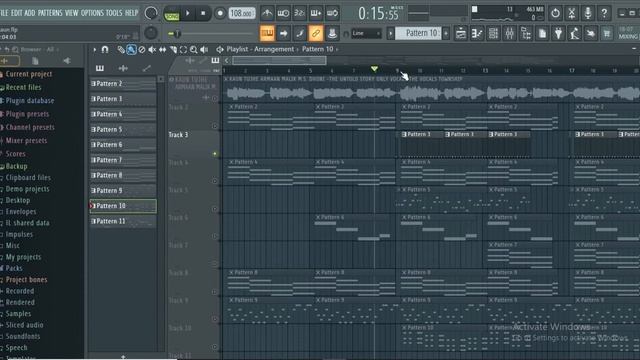Toggle the recording countdown icon
Viewport: 640px width, 360px height.
[299, 13]
